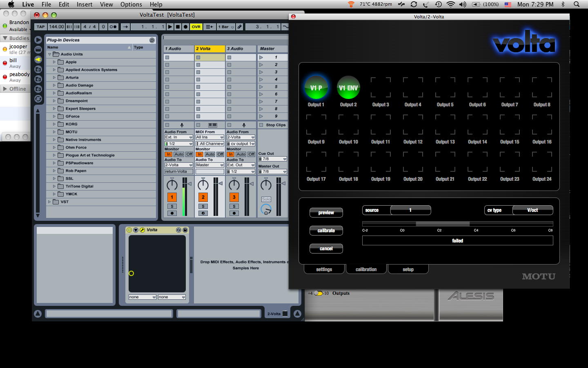Screen dimensions: 588x368
Task: Click the V1 P output 1 indicator
Action: click(x=316, y=87)
